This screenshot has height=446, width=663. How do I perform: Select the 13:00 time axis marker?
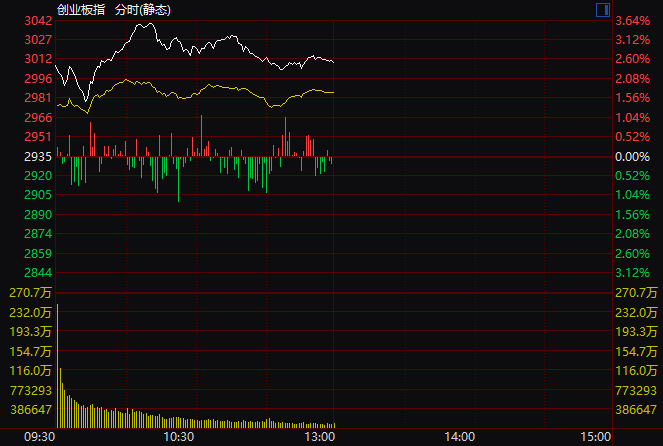click(318, 437)
